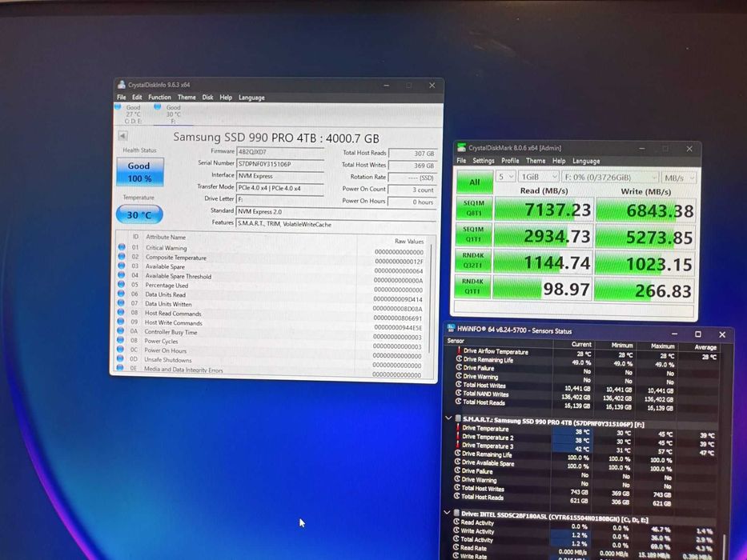
Task: Click the Serial Number field
Action: click(x=280, y=164)
